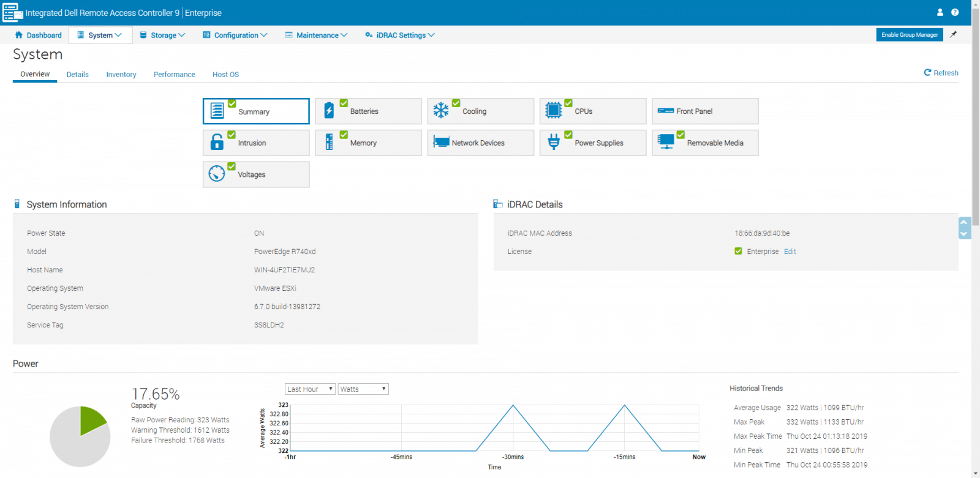
Task: Click the Network Devices icon
Action: coord(441,142)
